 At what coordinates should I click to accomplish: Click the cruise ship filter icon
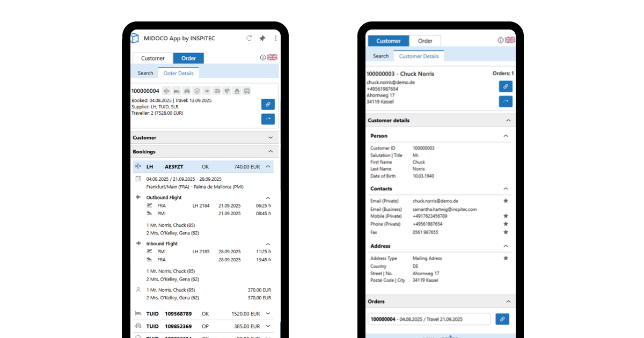click(237, 91)
